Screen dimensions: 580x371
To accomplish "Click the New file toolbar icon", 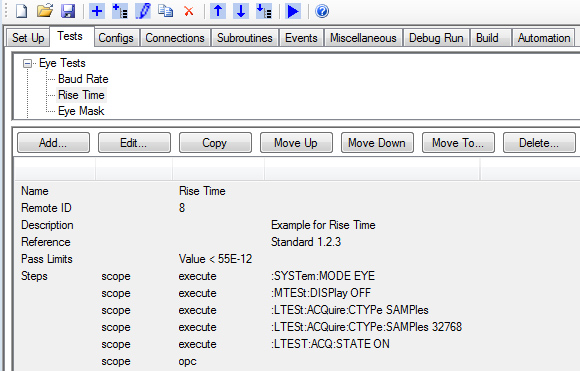I will (21, 11).
